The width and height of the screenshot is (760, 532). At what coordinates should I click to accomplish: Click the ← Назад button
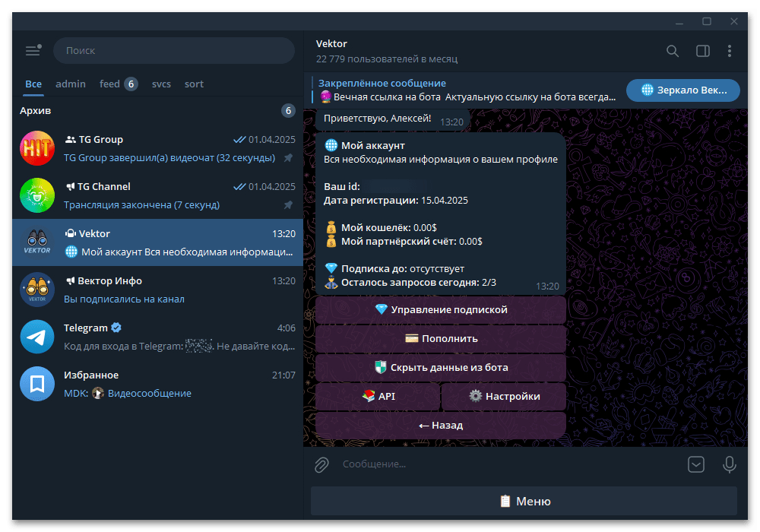[x=441, y=426]
